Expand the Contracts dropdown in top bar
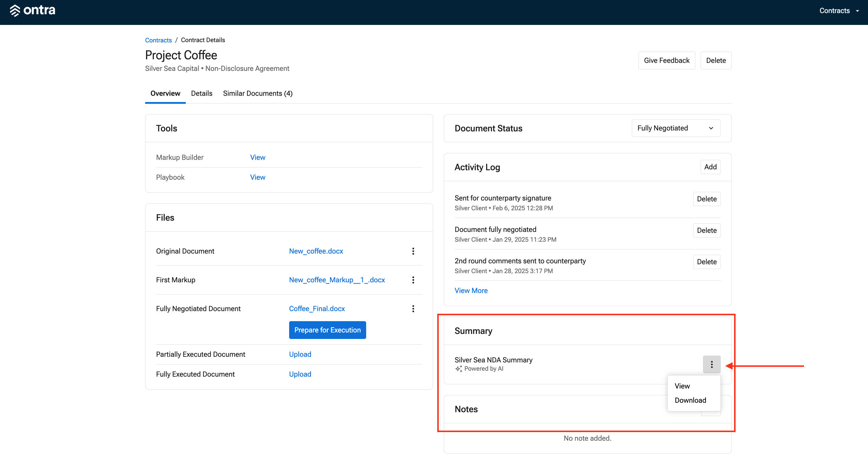868x465 pixels. [x=839, y=11]
